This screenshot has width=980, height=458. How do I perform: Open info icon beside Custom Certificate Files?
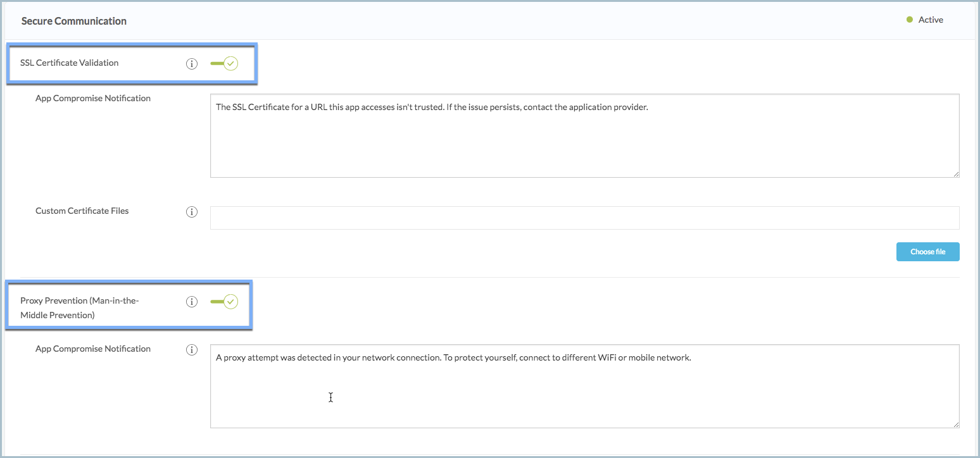point(192,212)
